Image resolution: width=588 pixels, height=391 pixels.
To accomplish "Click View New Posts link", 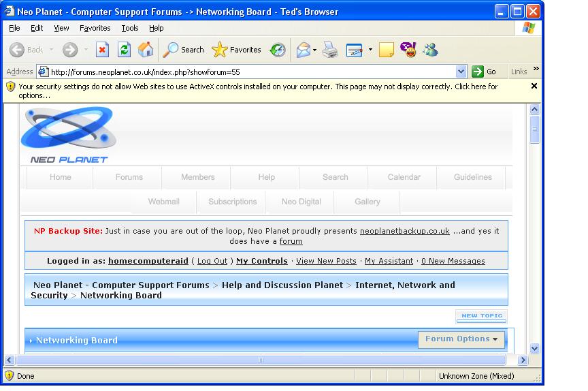I will (326, 261).
